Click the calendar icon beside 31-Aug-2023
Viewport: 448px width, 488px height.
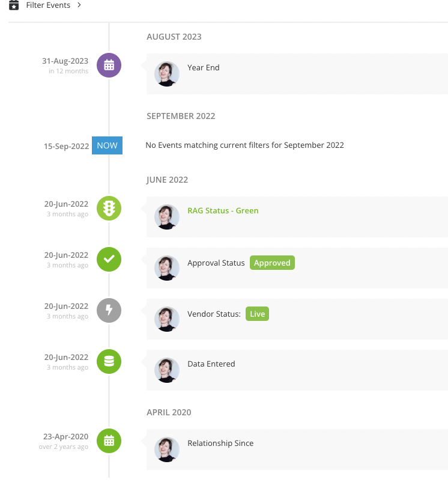(109, 65)
